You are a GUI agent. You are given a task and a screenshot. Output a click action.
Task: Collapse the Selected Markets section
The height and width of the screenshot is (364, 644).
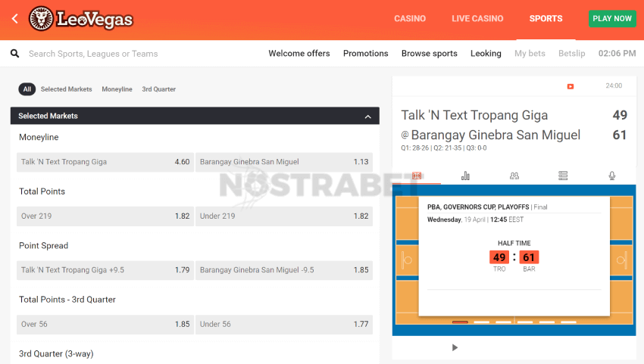pos(368,117)
